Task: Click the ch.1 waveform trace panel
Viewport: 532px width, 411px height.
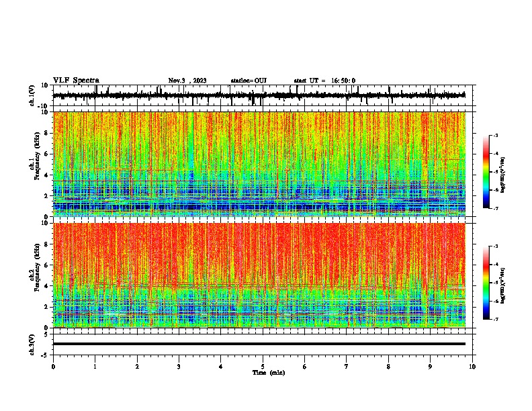Action: [x=263, y=95]
